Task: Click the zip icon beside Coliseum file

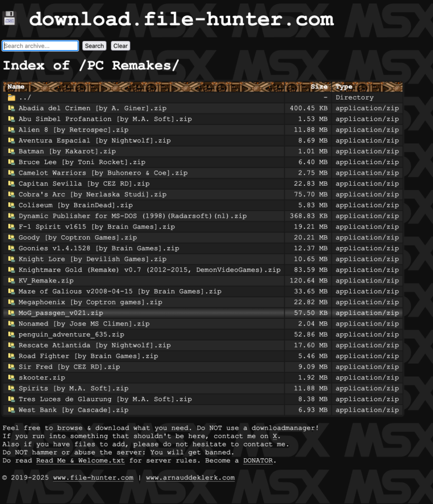Action: click(11, 205)
